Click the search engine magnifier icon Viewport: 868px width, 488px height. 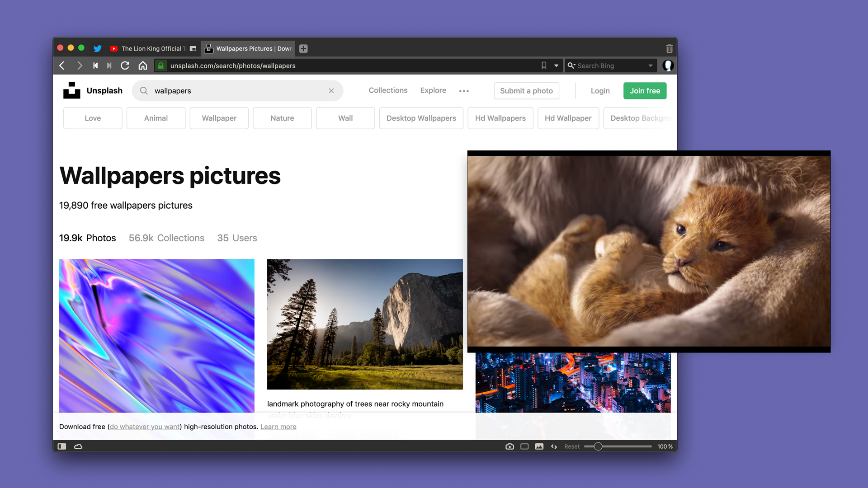pyautogui.click(x=571, y=66)
